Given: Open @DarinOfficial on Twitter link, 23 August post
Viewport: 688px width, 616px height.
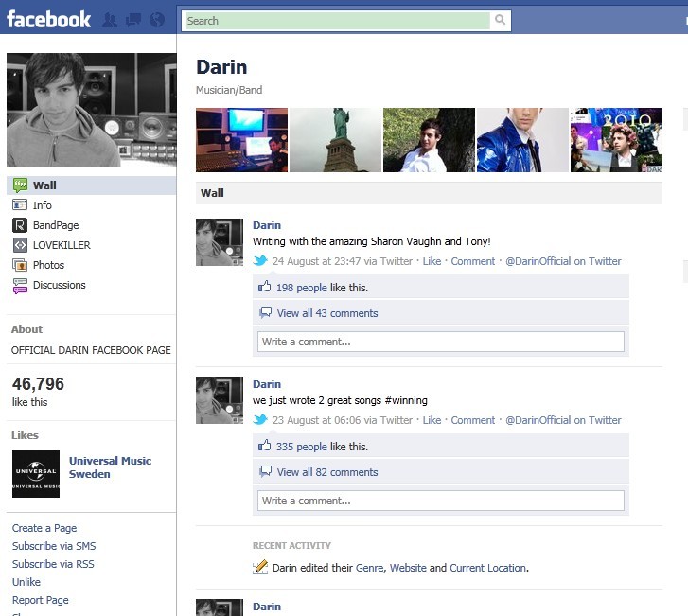Looking at the screenshot, I should click(563, 420).
